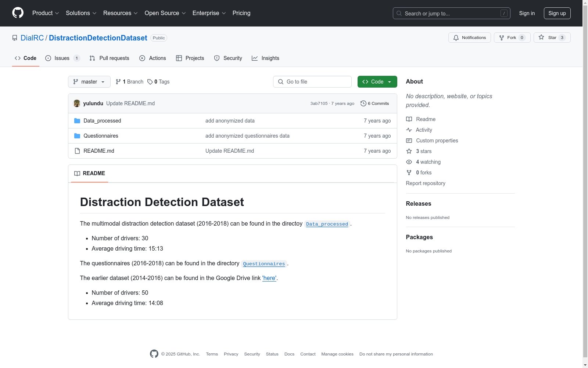Switch to the Actions tab
Image resolution: width=588 pixels, height=368 pixels.
coord(153,58)
